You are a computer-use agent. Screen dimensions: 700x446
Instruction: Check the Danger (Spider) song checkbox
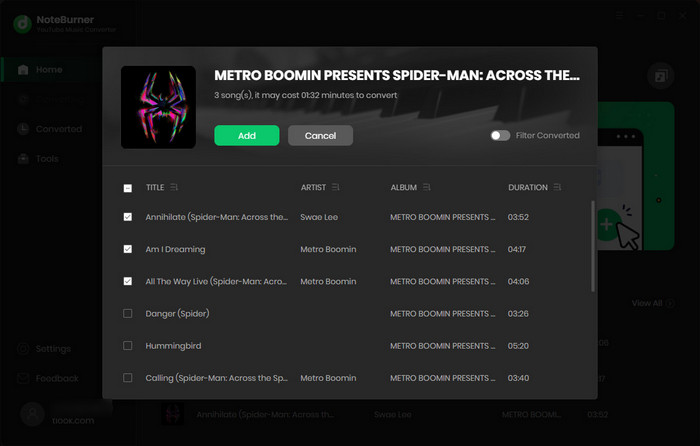coord(127,314)
